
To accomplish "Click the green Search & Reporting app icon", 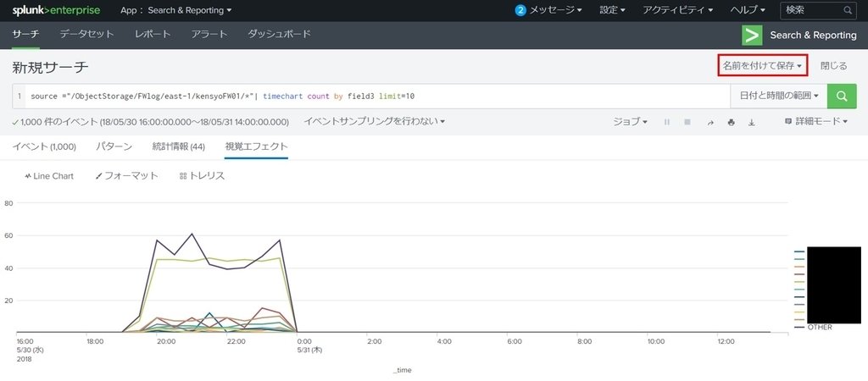I will tap(751, 35).
